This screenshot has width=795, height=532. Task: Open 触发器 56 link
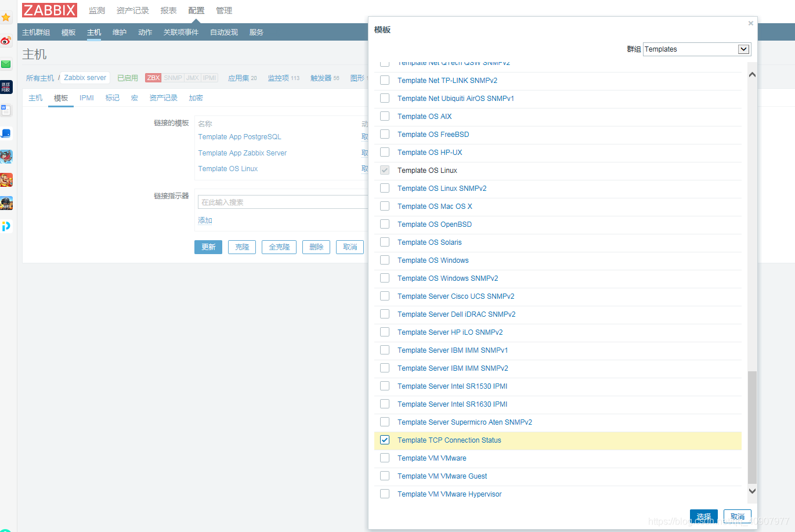325,78
